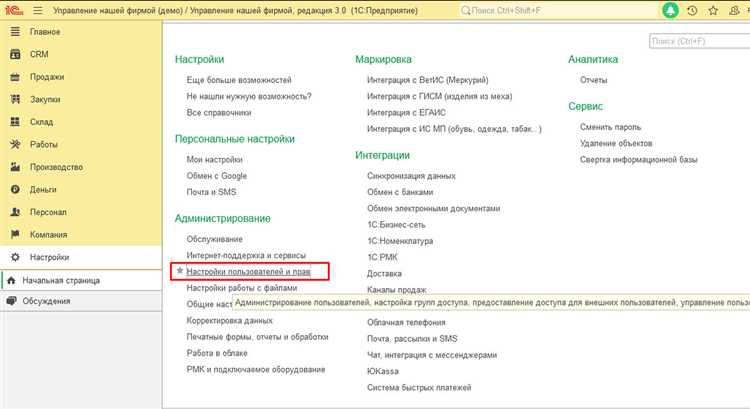Focus the global search field Ctrl+Shift+F
Viewport: 750px width, 409px height.
coord(557,10)
